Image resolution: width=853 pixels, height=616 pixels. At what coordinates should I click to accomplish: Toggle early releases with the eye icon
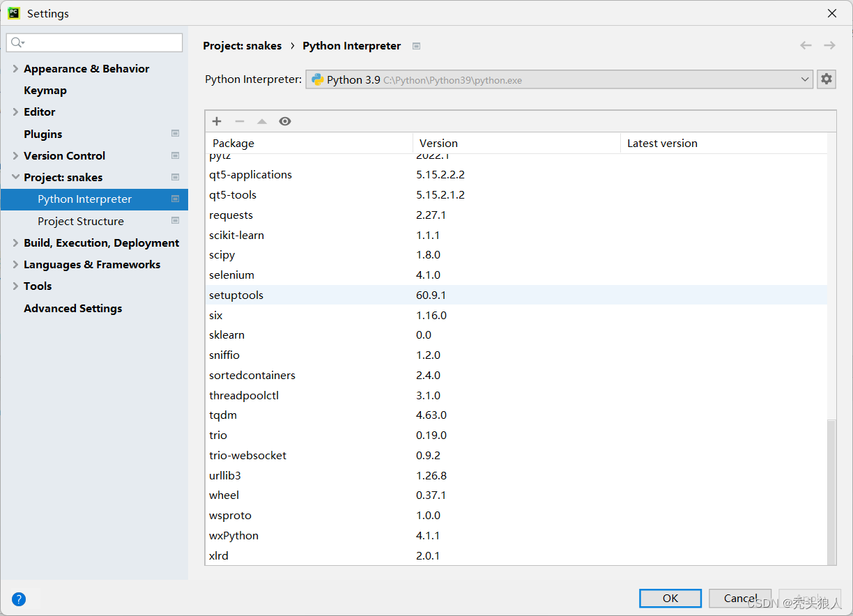tap(284, 121)
